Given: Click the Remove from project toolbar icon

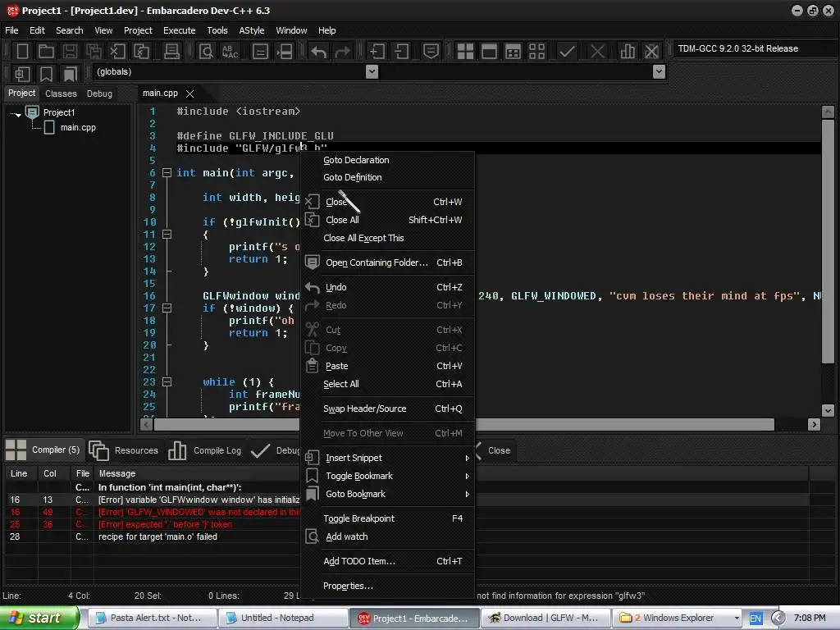Looking at the screenshot, I should pyautogui.click(x=401, y=52).
